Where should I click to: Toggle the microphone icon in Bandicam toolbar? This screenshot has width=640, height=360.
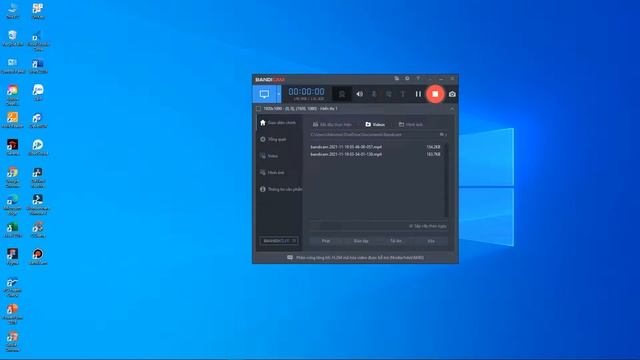(x=374, y=94)
